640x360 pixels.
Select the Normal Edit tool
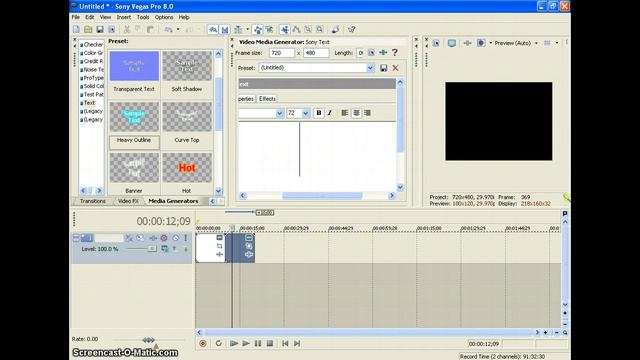[285, 29]
